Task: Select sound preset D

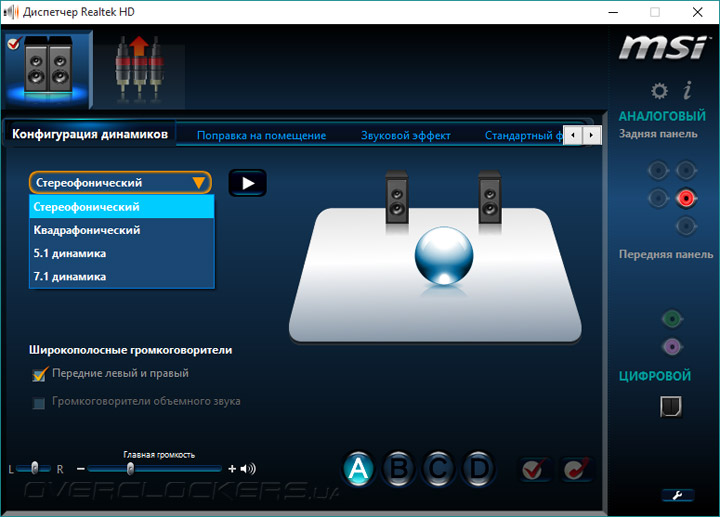Action: coord(478,469)
